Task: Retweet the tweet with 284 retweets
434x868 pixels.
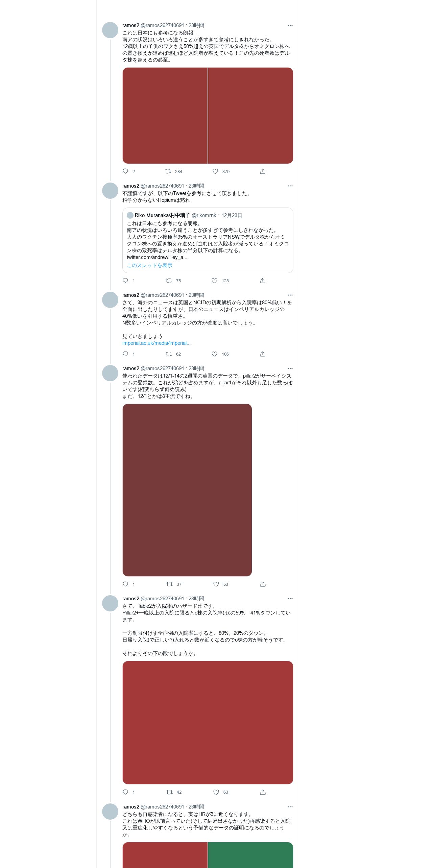Action: pos(168,171)
